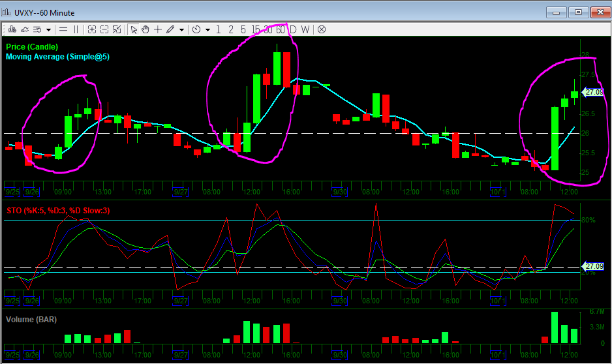Click the 9/25 date label on price axis
The width and height of the screenshot is (612, 364).
[12, 192]
